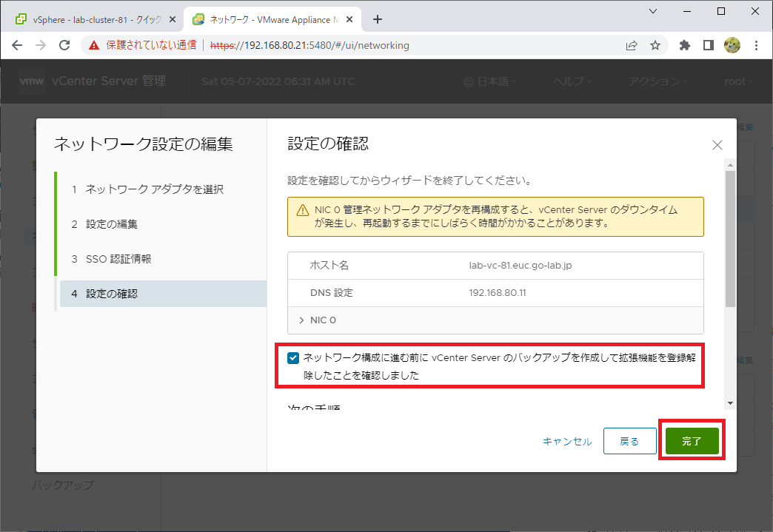Click the not-secure warning icon in address bar

[94, 45]
